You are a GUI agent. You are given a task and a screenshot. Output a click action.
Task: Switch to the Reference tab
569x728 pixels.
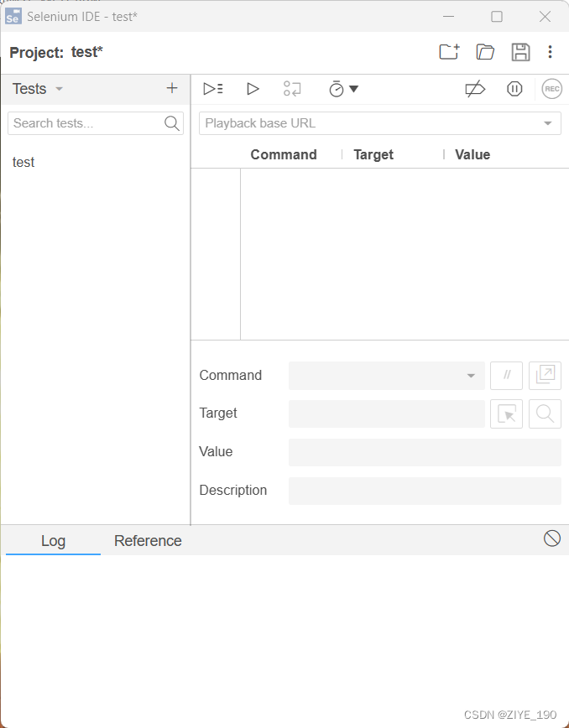[x=148, y=541]
